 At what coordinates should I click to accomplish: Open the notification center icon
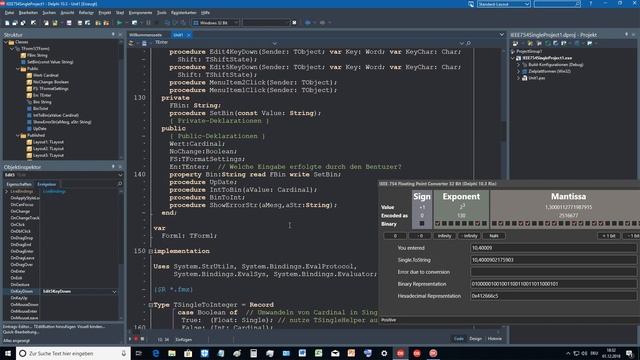click(x=629, y=353)
